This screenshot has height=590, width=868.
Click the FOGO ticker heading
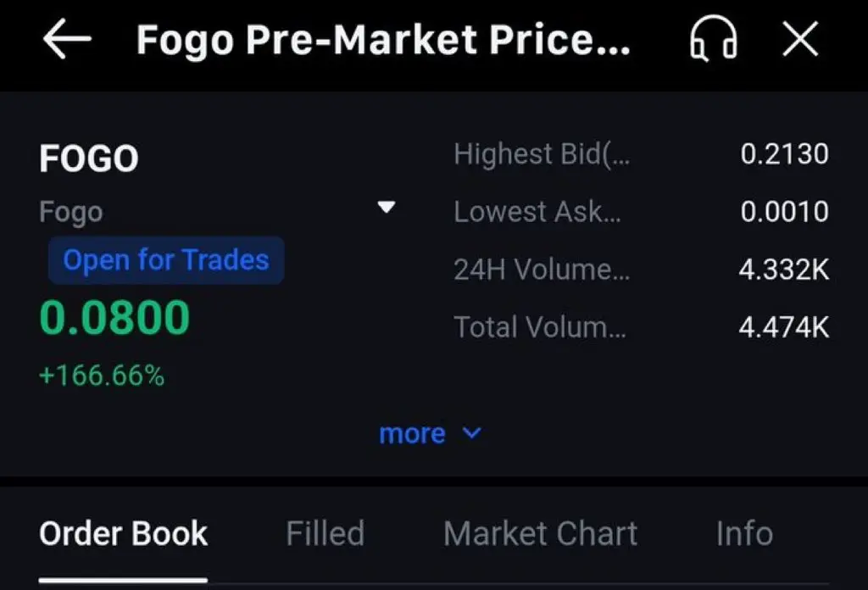pos(89,159)
